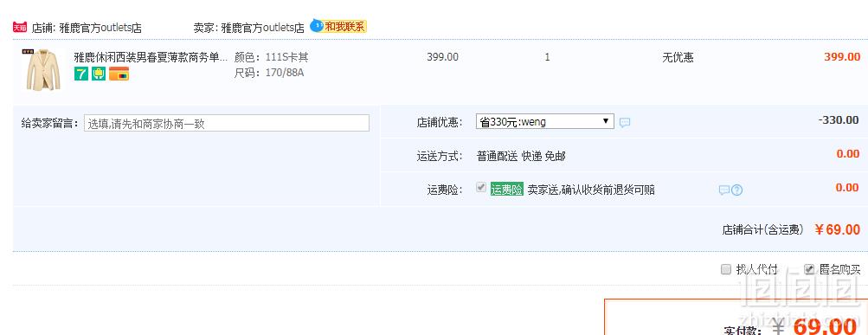Click the 实付款 69.00 amount
The image size is (868, 335).
click(825, 326)
